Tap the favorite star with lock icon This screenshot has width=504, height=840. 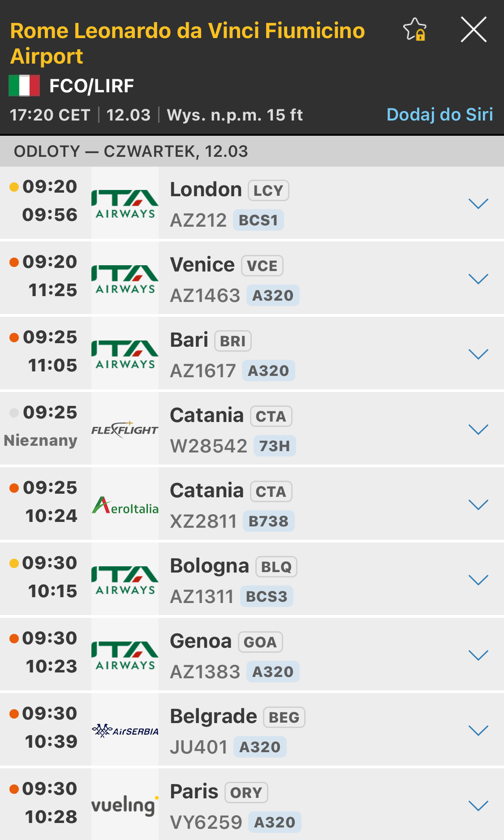(415, 30)
